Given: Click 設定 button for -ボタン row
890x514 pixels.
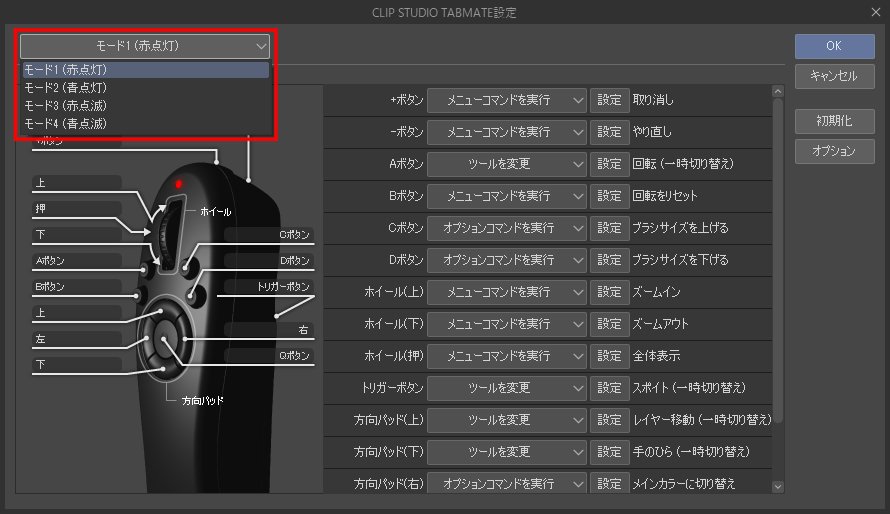Looking at the screenshot, I should click(610, 132).
